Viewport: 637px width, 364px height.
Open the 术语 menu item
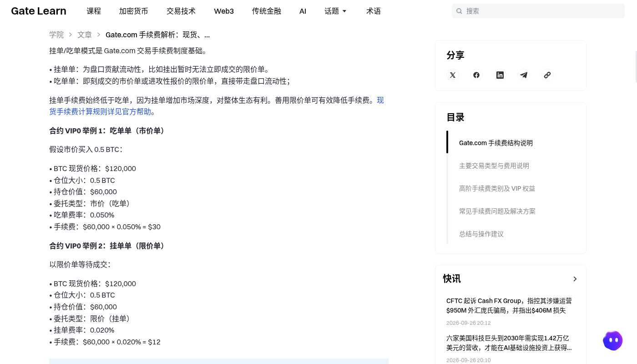pos(374,11)
